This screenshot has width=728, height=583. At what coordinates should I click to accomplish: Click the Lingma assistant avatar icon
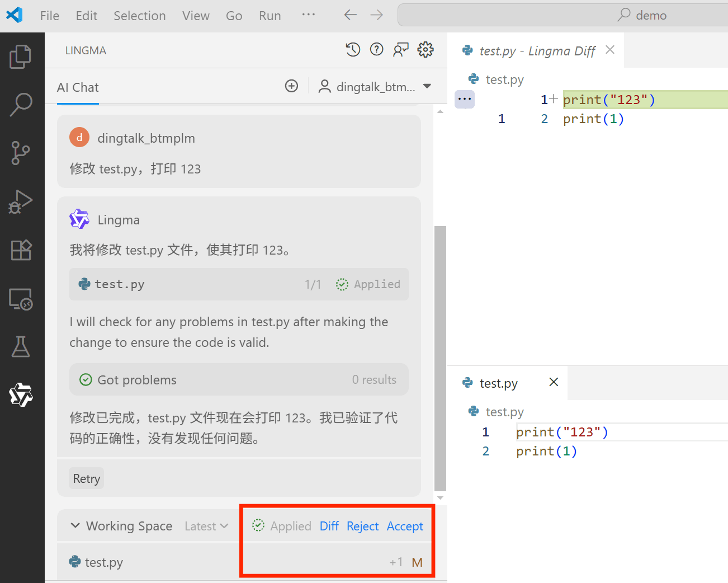(79, 219)
